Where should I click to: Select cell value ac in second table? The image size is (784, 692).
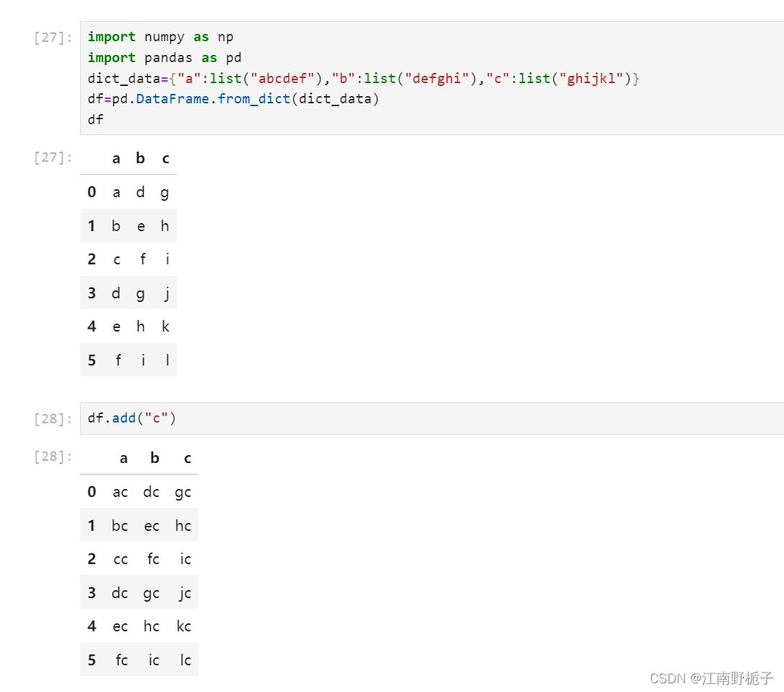coord(120,491)
